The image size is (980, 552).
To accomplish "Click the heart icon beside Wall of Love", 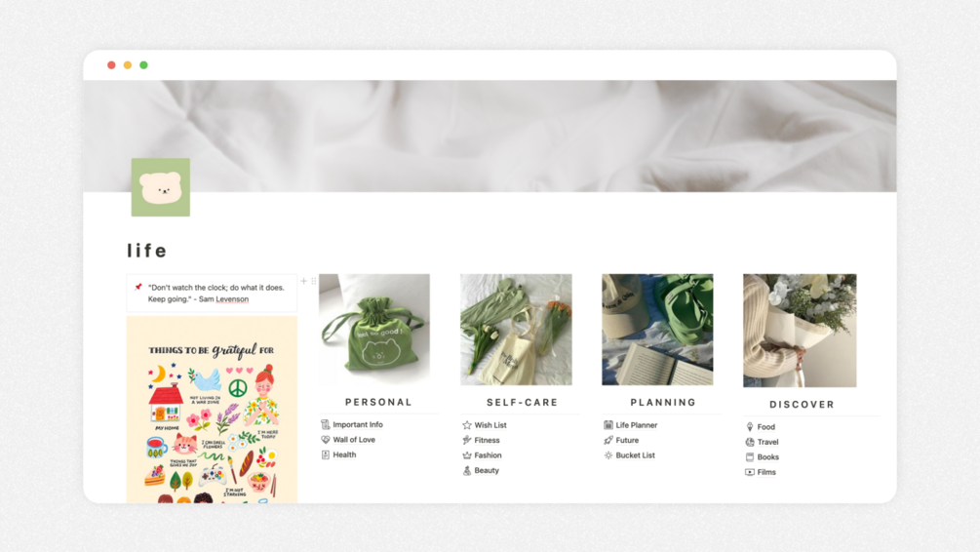I will click(326, 440).
